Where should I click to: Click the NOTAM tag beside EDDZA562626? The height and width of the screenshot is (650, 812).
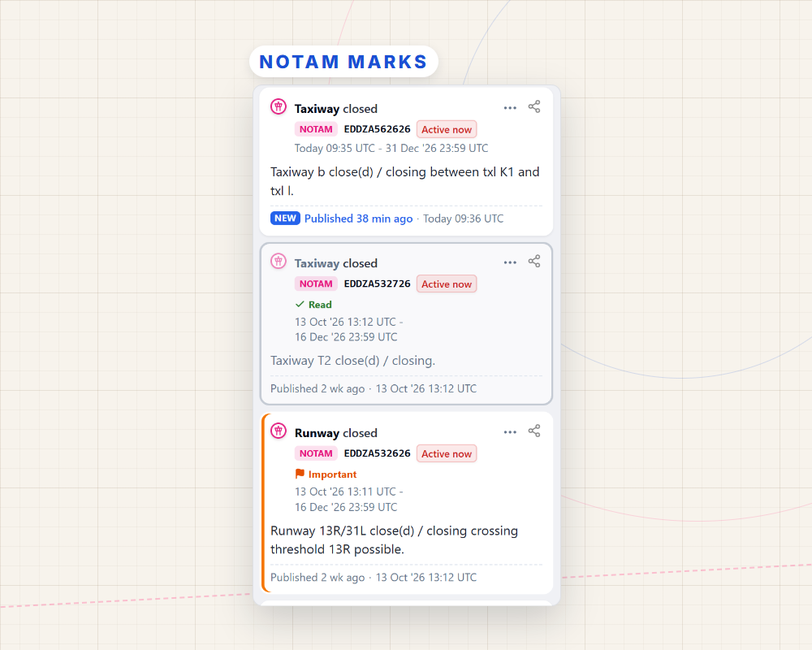click(x=316, y=129)
